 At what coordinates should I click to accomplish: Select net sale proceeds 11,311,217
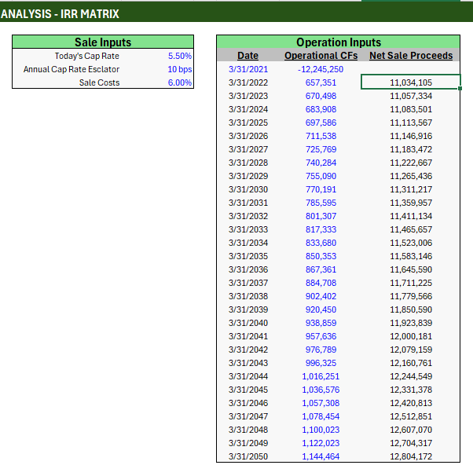[x=411, y=189]
